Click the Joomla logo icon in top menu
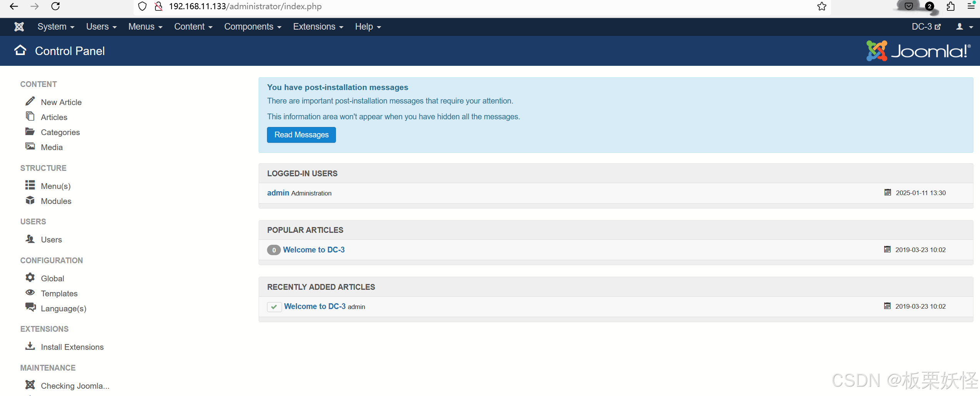Screen dimensions: 980x396 pos(19,27)
